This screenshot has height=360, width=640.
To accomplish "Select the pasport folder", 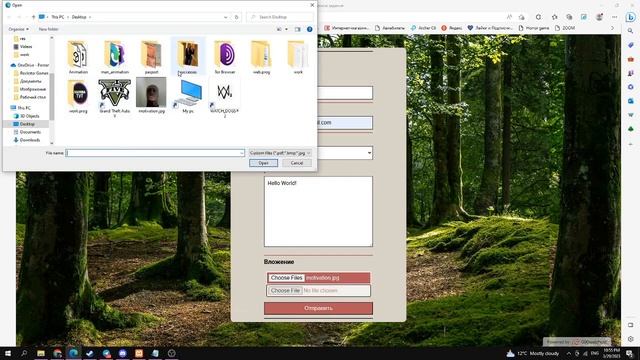I will point(151,57).
